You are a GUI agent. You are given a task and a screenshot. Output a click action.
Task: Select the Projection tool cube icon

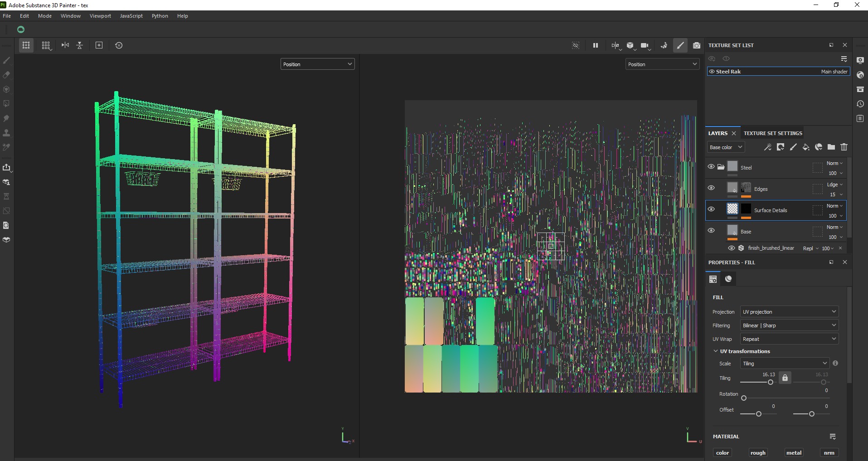[6, 89]
